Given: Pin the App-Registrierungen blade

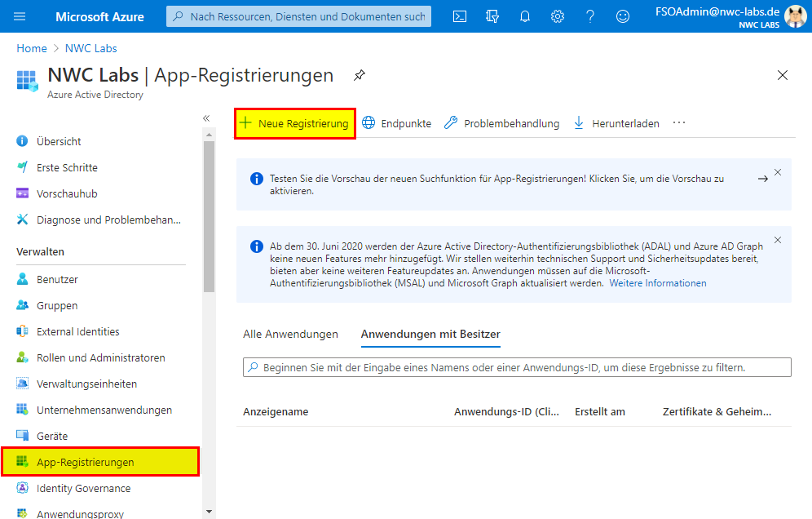Looking at the screenshot, I should point(359,75).
